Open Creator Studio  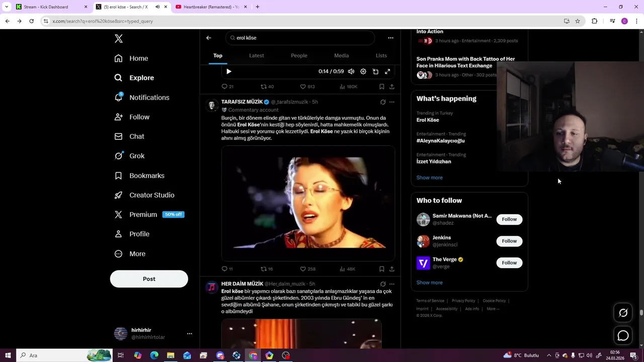click(x=144, y=195)
